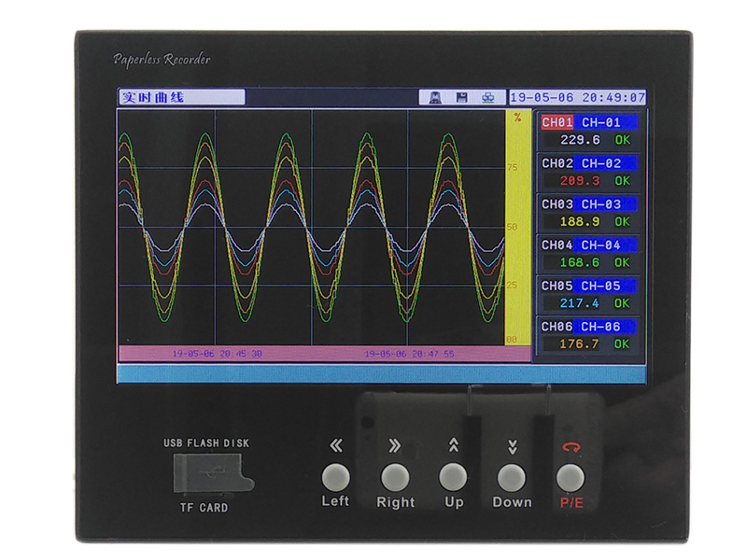Tap the OK status beside 229.6
747x560 pixels.
[x=622, y=140]
